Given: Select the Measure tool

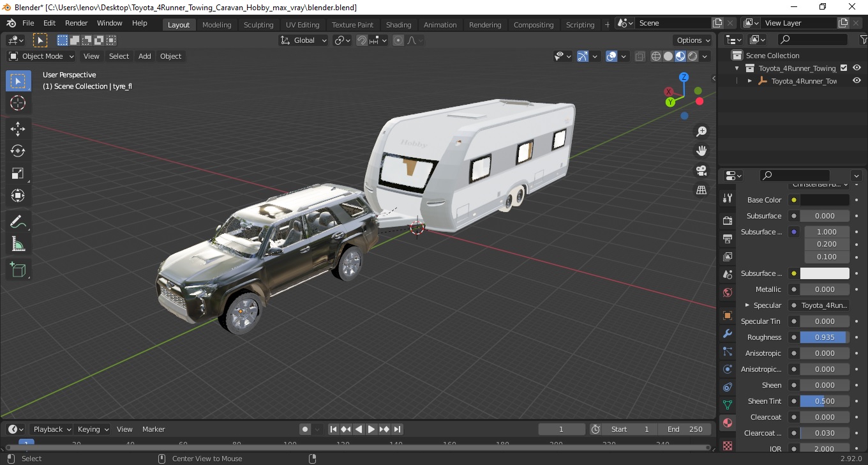Looking at the screenshot, I should 18,244.
